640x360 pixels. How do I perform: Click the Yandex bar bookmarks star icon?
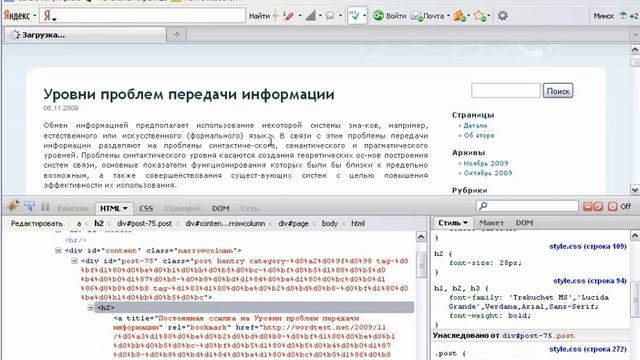point(480,16)
